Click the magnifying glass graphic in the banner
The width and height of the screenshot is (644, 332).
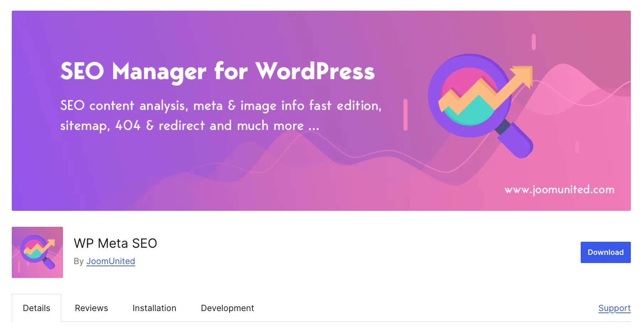point(471,96)
